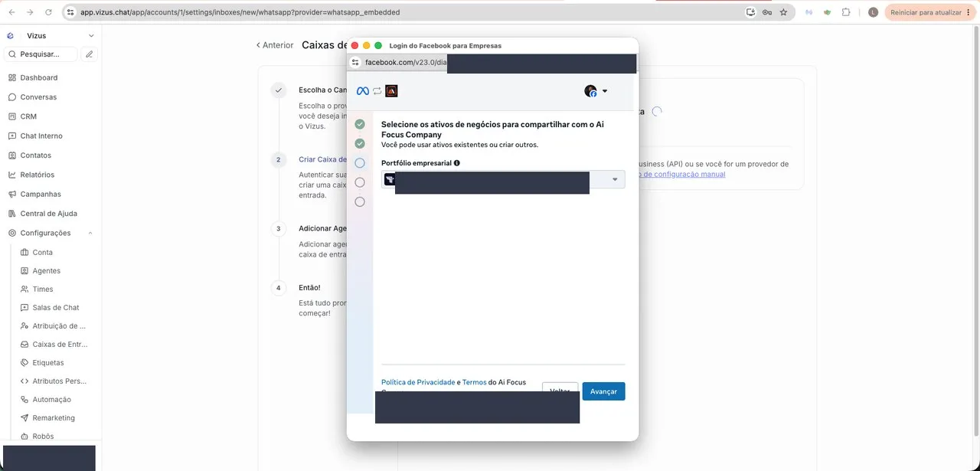The image size is (980, 471).
Task: Open Remarketing settings item
Action: pos(54,418)
